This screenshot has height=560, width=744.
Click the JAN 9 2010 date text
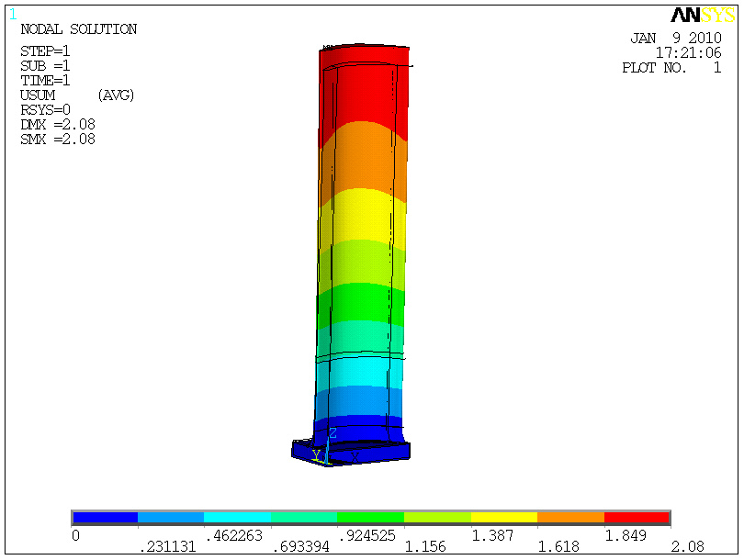pos(676,38)
